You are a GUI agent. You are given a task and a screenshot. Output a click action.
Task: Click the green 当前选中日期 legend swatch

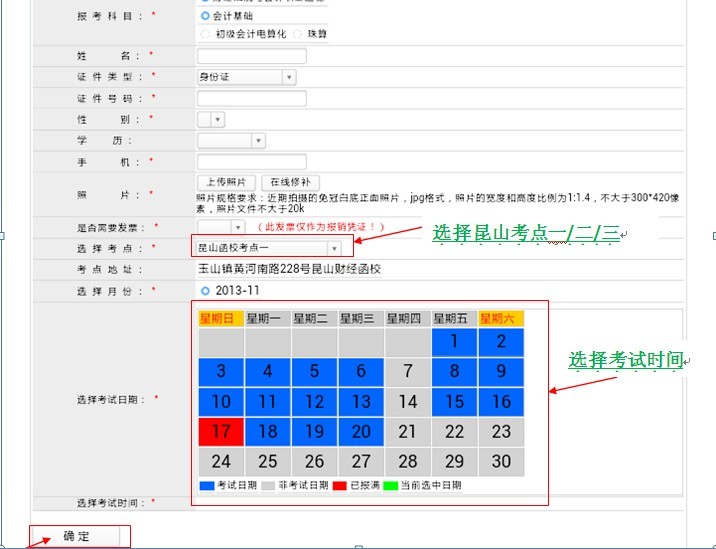[390, 486]
